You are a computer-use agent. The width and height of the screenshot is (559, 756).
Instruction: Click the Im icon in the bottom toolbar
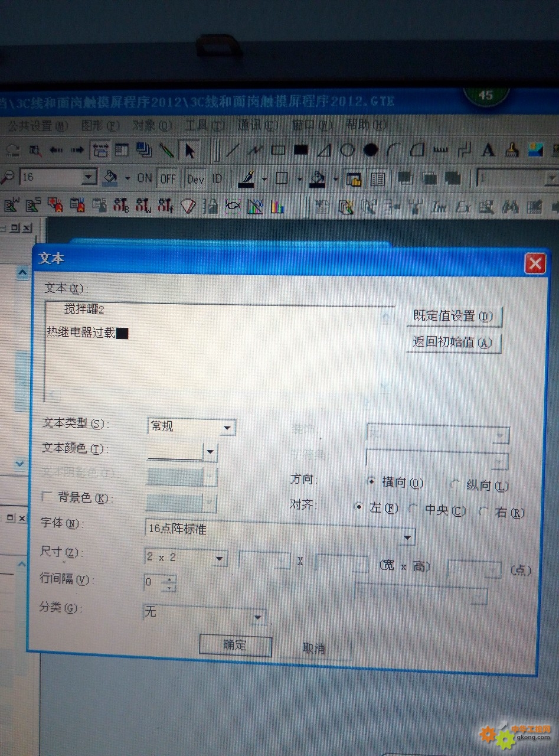439,207
